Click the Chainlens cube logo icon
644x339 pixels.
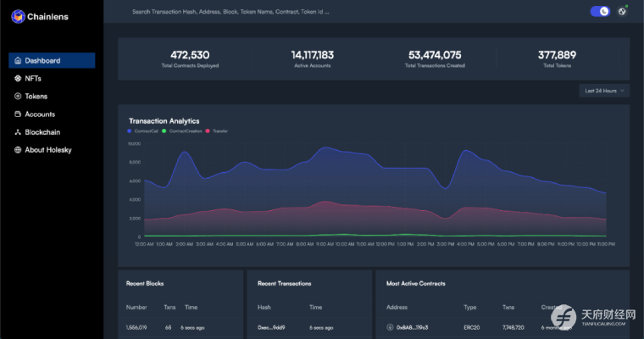coord(18,16)
